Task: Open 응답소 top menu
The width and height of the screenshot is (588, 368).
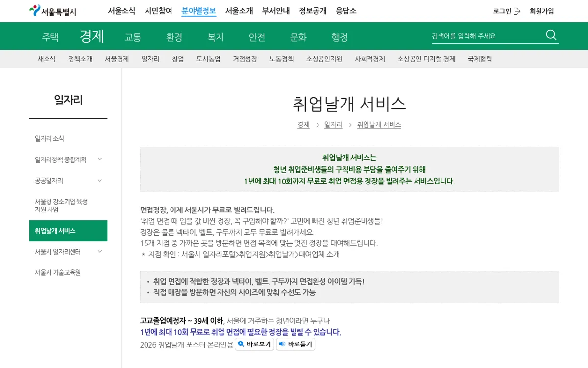Action: 346,11
